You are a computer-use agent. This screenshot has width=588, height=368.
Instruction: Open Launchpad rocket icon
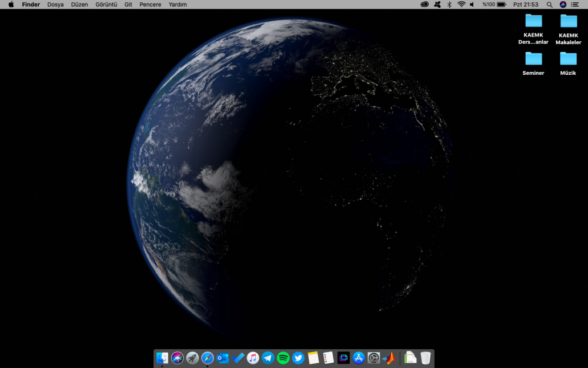coord(192,357)
